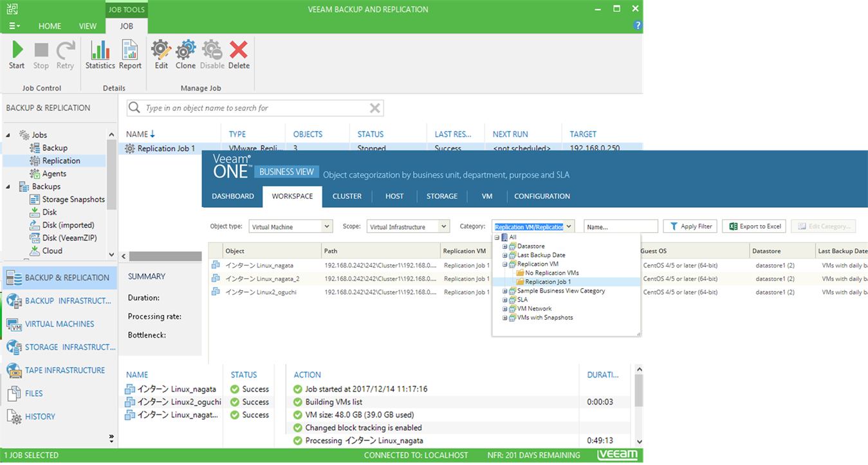Expand the Last Backup Date node
Screen dimensions: 868x465
pyautogui.click(x=505, y=255)
